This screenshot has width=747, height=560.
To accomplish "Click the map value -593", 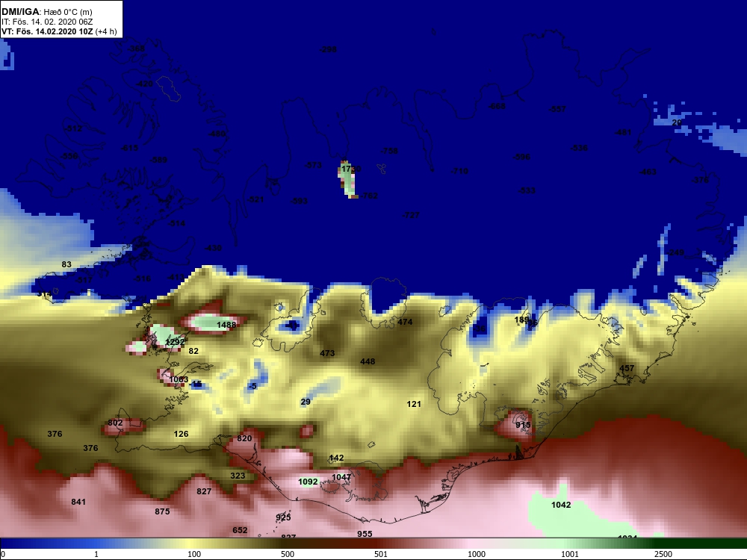I will click(x=299, y=201).
